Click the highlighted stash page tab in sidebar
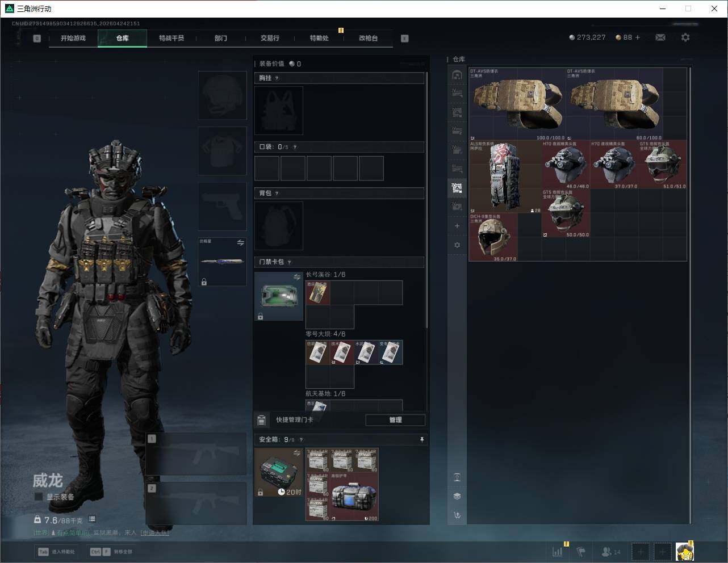This screenshot has width=728, height=563. click(x=457, y=188)
